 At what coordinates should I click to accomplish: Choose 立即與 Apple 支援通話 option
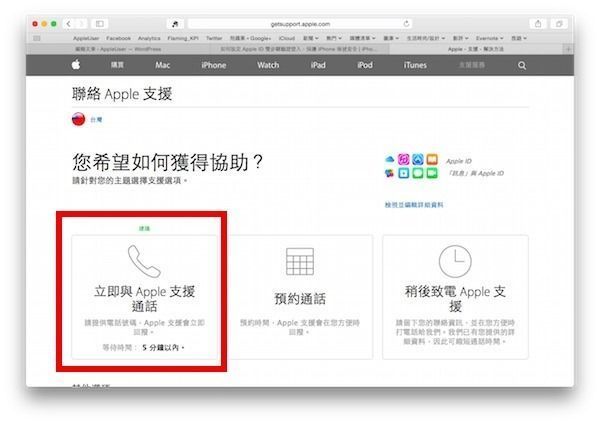pyautogui.click(x=144, y=297)
